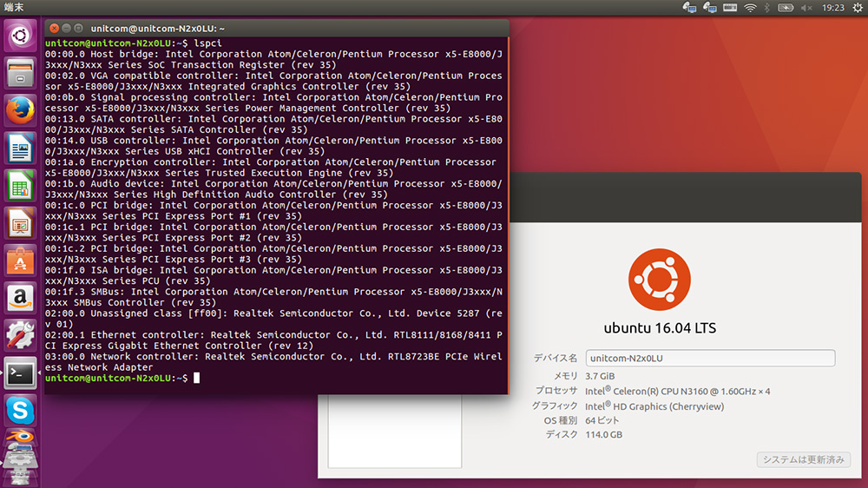Open LibreOffice Calc spreadsheet
868x488 pixels.
pos(21,186)
